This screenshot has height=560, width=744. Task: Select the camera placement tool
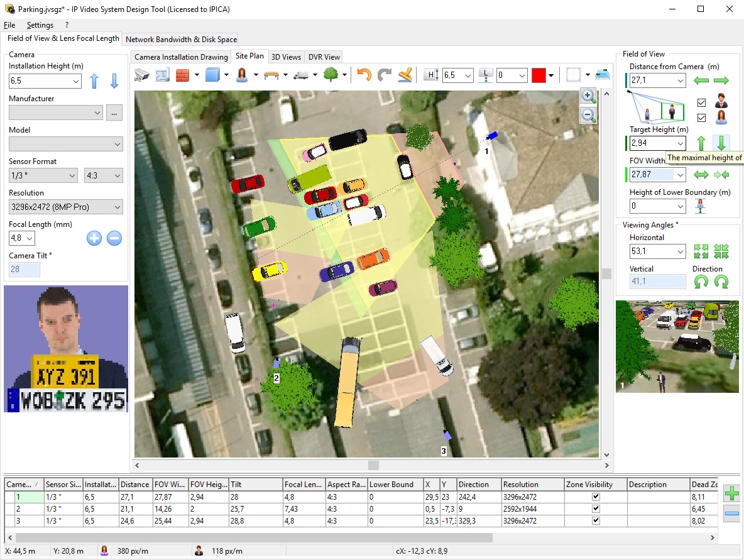point(141,75)
